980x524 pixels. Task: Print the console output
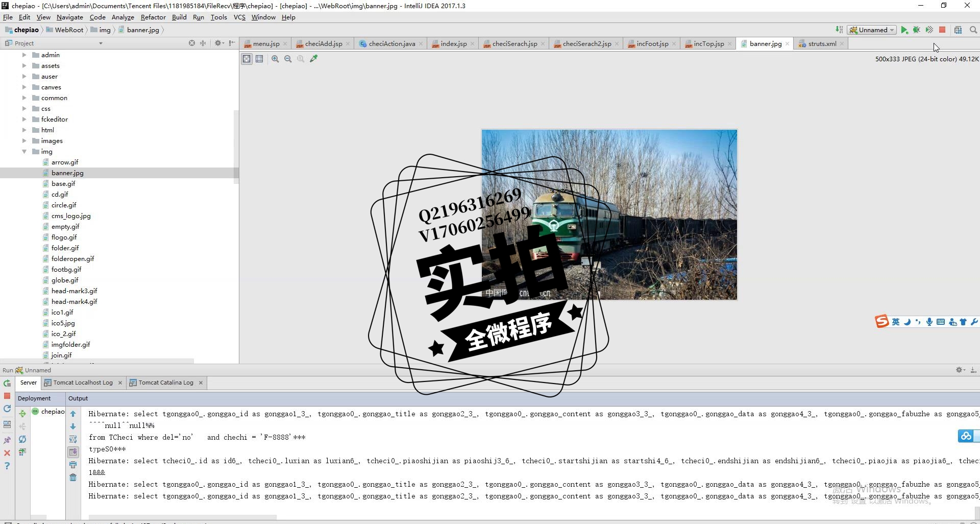[73, 465]
